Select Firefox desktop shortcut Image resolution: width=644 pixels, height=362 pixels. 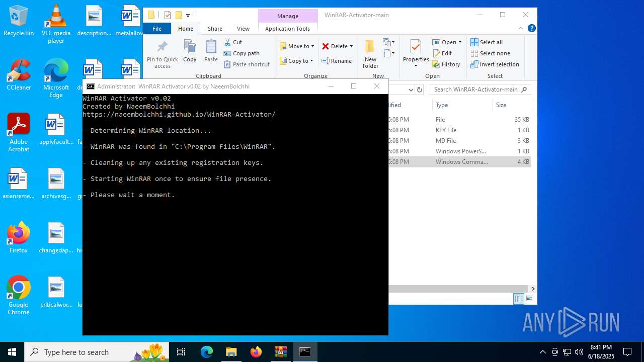tap(19, 237)
